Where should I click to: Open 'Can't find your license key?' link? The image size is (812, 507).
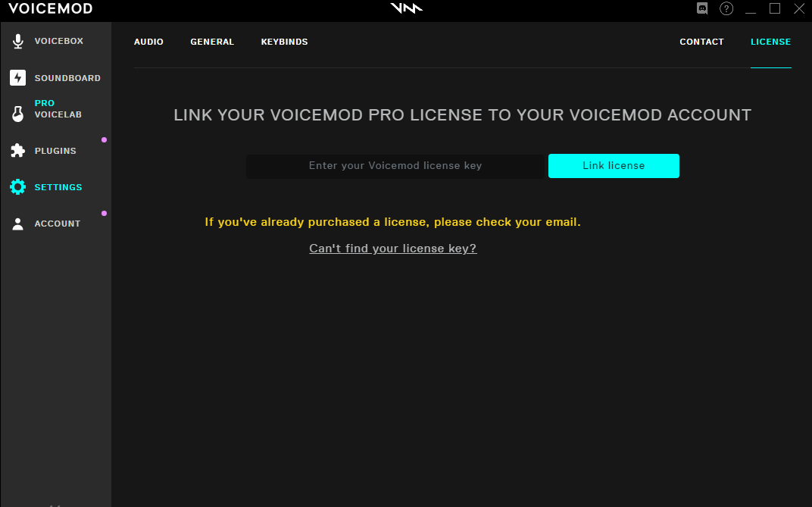(x=392, y=249)
